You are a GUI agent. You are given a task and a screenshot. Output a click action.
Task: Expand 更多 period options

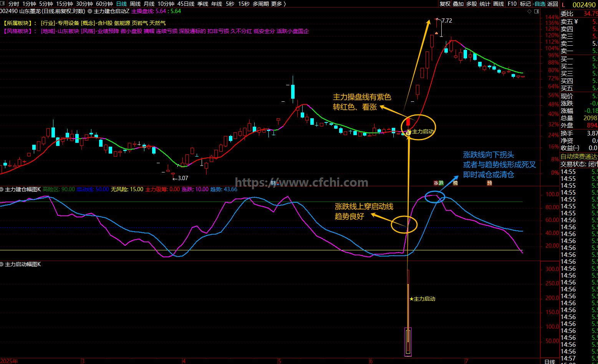coord(278,4)
